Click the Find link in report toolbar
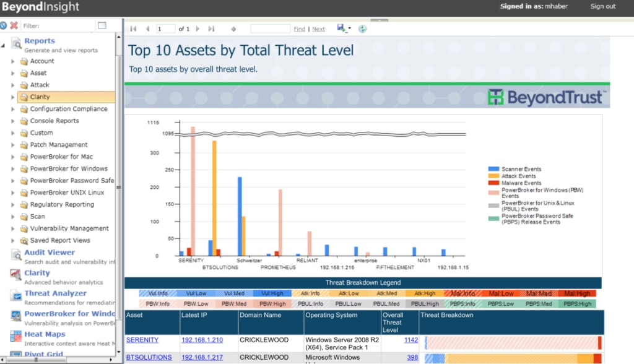Image resolution: width=634 pixels, height=364 pixels. pos(299,29)
